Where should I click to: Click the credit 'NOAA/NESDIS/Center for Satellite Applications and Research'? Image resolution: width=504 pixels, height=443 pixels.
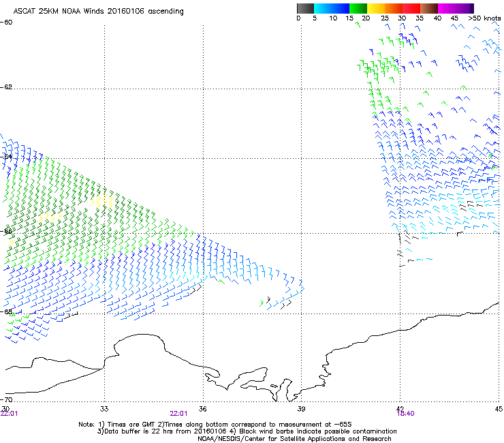tap(294, 439)
